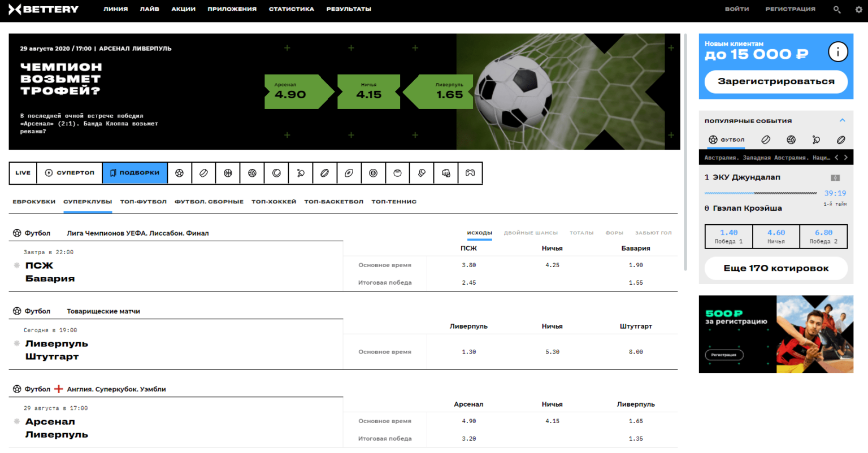This screenshot has height=453, width=868.
Task: Open the settings gear icon
Action: click(859, 9)
